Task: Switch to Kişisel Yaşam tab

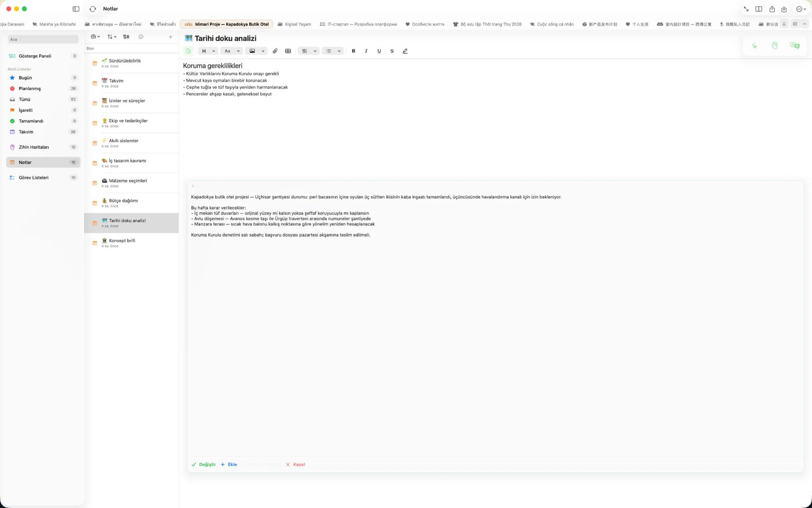Action: [294, 24]
